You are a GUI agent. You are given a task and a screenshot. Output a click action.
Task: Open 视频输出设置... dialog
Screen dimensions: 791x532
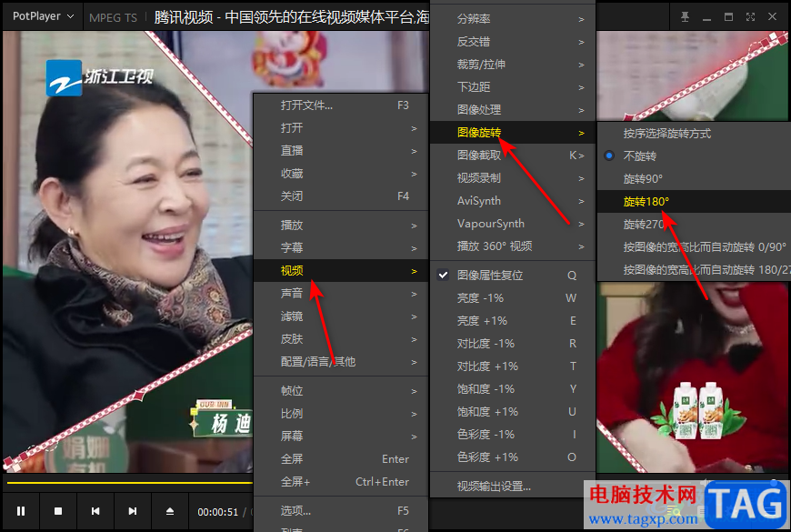[x=513, y=486]
